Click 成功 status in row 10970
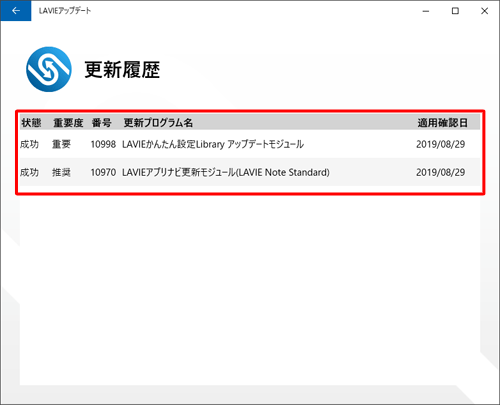 pyautogui.click(x=29, y=172)
